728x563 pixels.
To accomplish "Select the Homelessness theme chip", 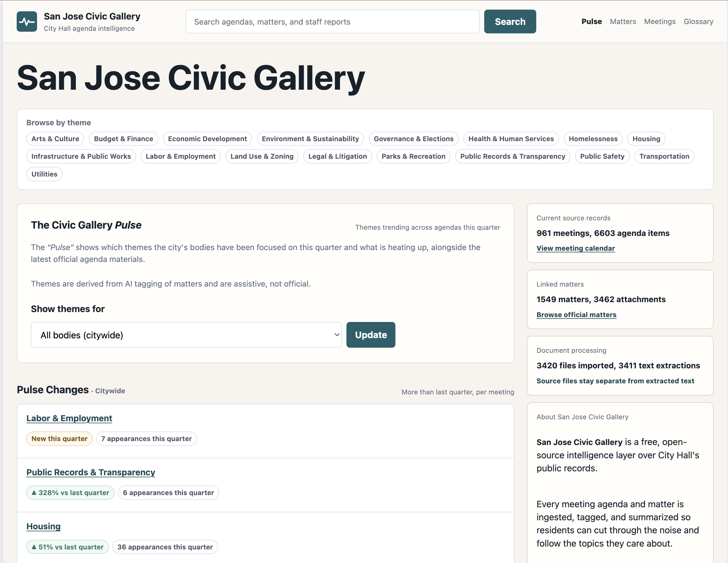I will (x=593, y=139).
